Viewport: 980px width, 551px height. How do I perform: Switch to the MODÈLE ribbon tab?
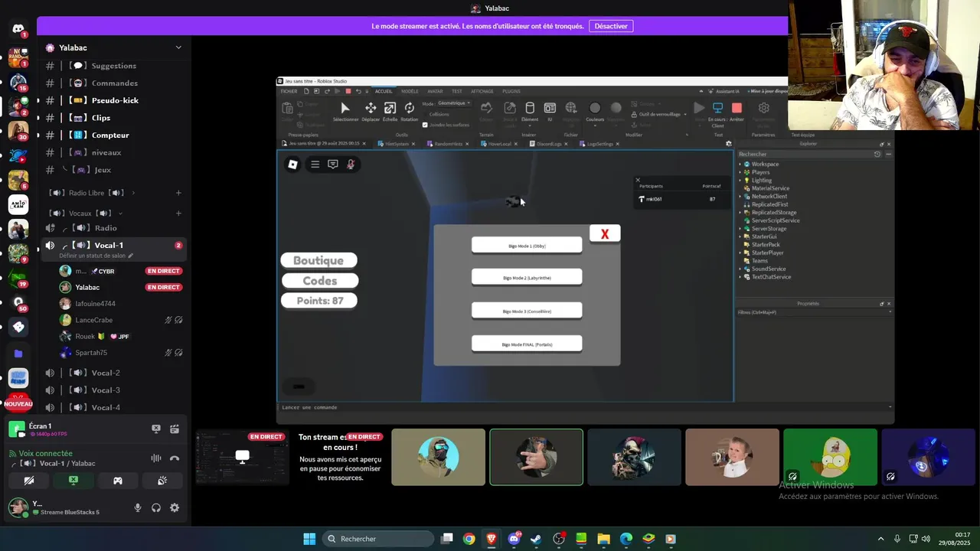(410, 91)
